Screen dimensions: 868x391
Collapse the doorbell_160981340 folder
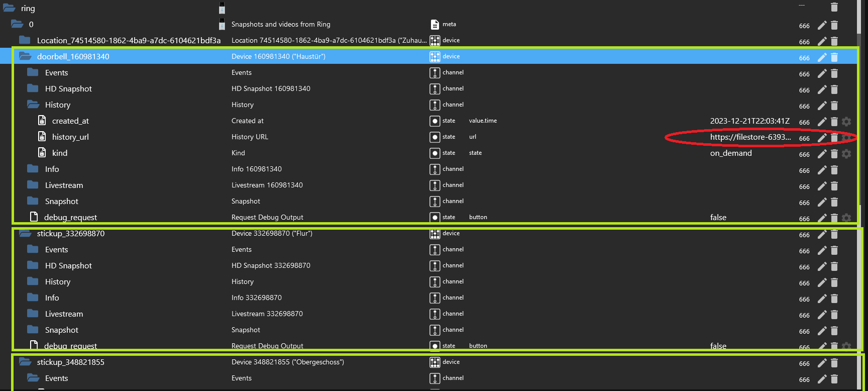(x=25, y=56)
